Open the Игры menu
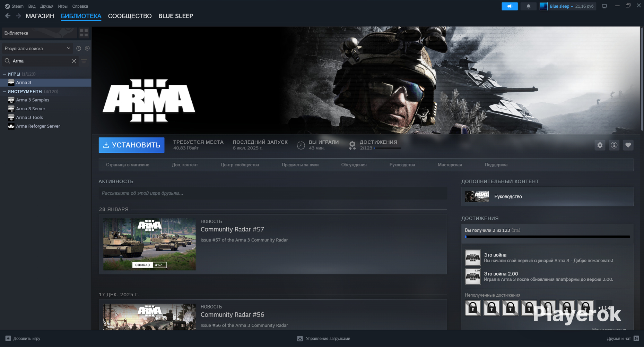The width and height of the screenshot is (644, 347). pyautogui.click(x=63, y=6)
